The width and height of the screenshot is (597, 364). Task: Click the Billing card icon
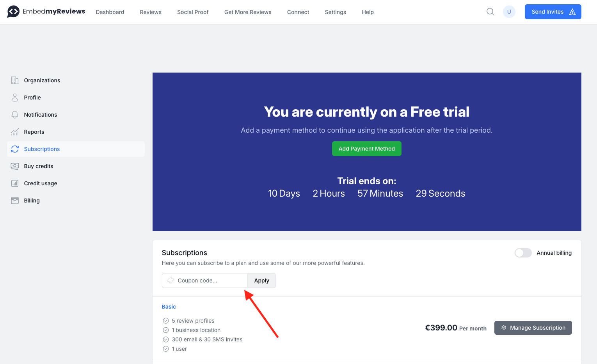point(15,201)
